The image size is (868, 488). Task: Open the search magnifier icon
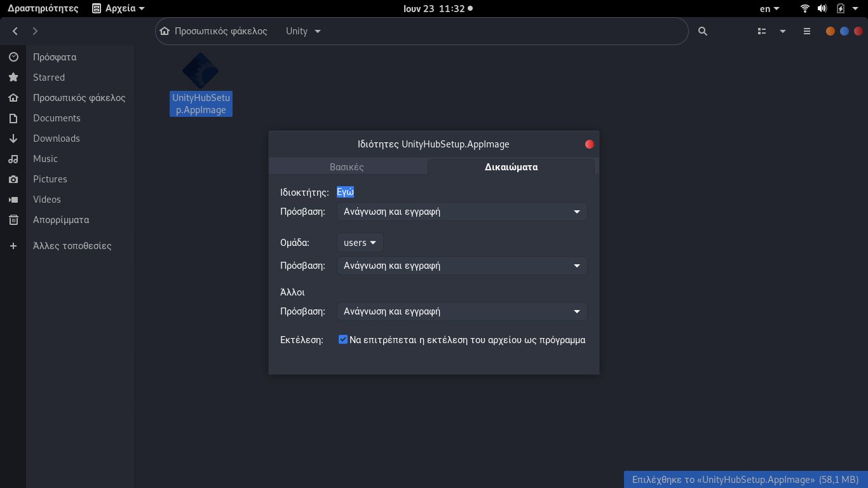702,31
